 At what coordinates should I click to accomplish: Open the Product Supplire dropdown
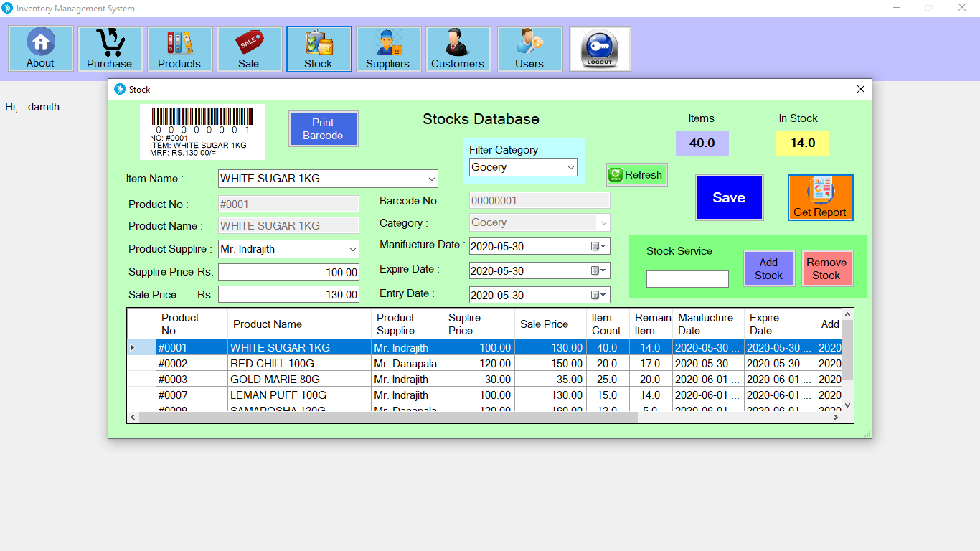point(353,249)
